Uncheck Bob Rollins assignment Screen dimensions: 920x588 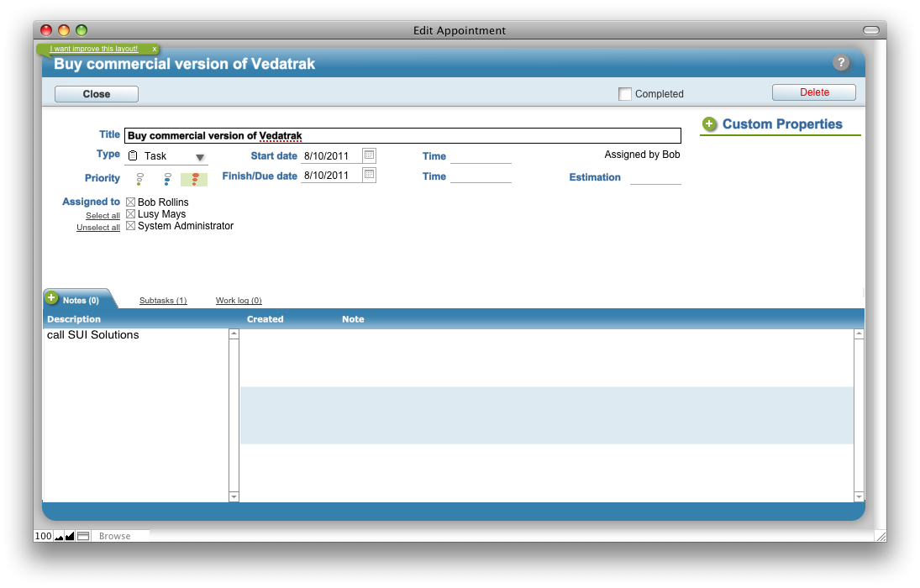131,202
